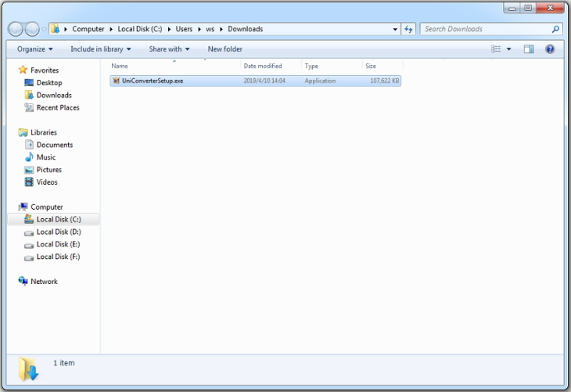The width and height of the screenshot is (571, 392).
Task: Select Recent Places in Favorites
Action: [57, 108]
